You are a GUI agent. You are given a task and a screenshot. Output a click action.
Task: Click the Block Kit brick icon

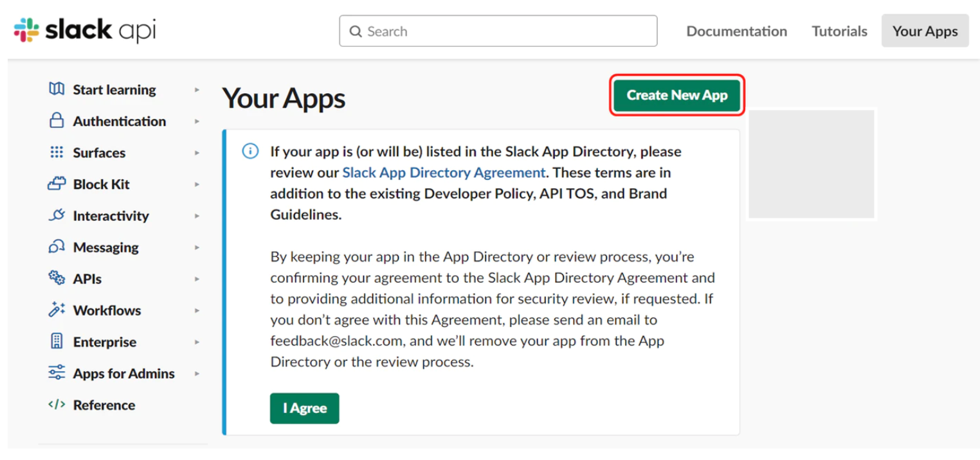point(57,184)
